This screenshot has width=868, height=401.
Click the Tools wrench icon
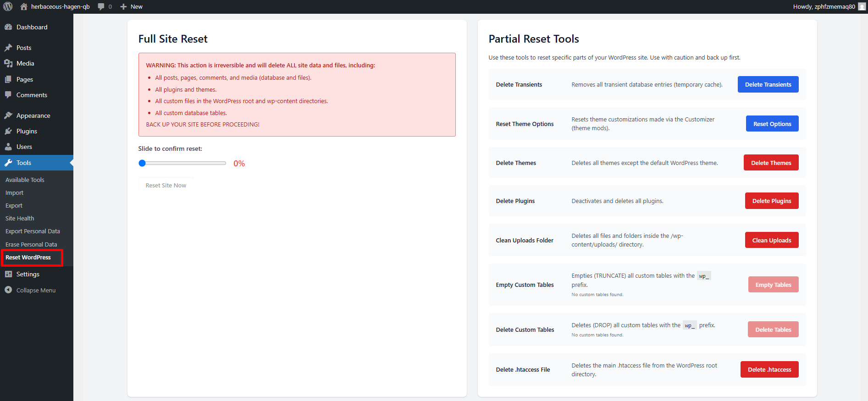coord(8,163)
